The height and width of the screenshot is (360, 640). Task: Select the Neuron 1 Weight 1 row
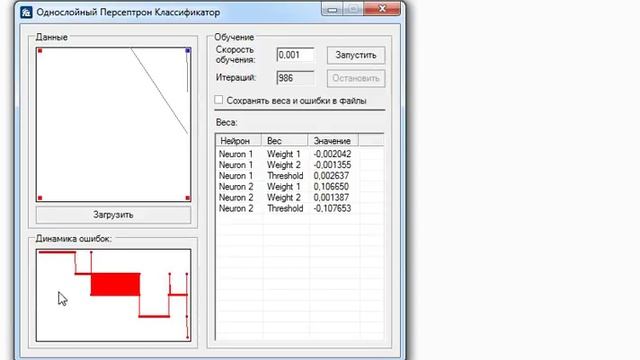pyautogui.click(x=300, y=154)
